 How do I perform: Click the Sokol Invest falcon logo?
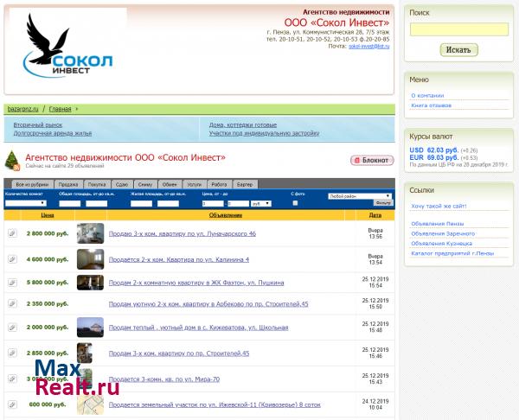67,46
